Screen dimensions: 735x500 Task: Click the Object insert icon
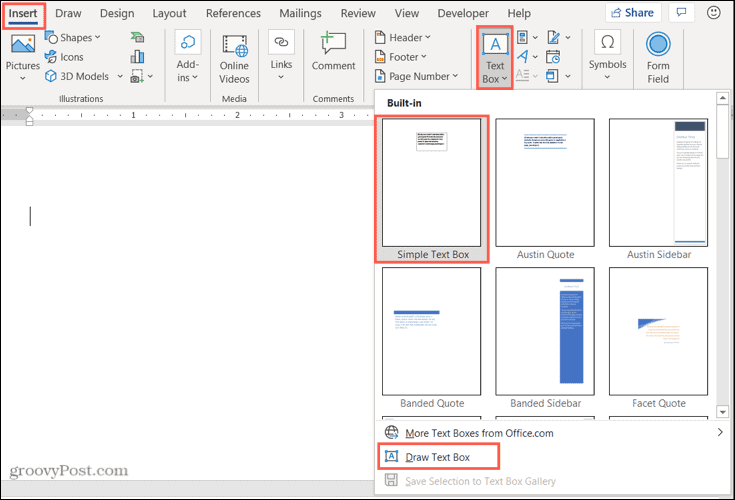[x=553, y=76]
